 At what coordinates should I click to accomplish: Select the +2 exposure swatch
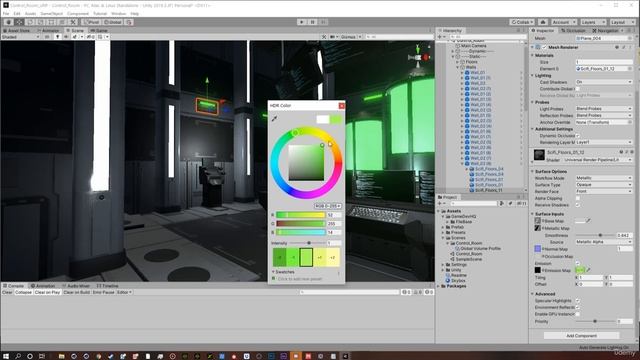(x=333, y=258)
